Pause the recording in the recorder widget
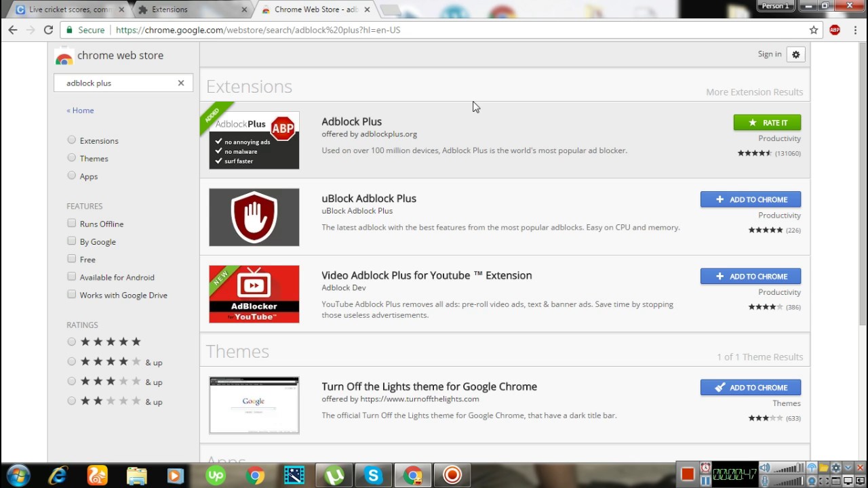 click(x=706, y=481)
